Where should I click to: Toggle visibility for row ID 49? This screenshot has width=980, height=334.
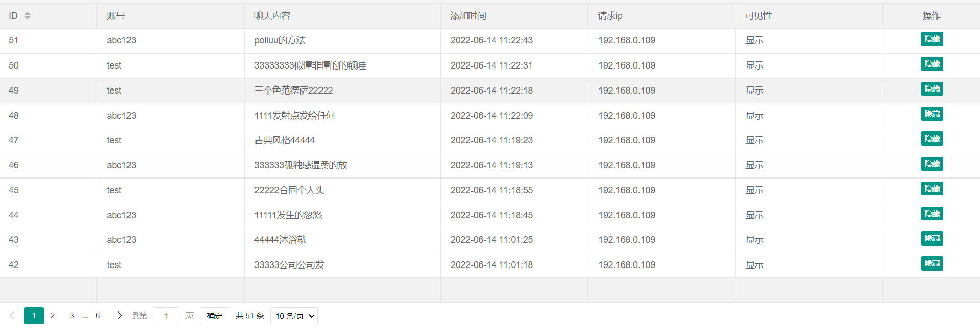tap(931, 90)
